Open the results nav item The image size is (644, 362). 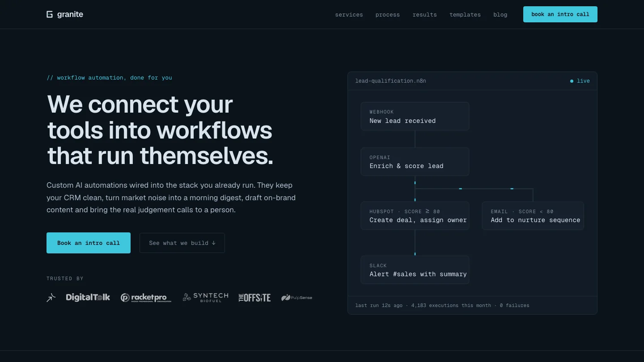tap(425, 15)
